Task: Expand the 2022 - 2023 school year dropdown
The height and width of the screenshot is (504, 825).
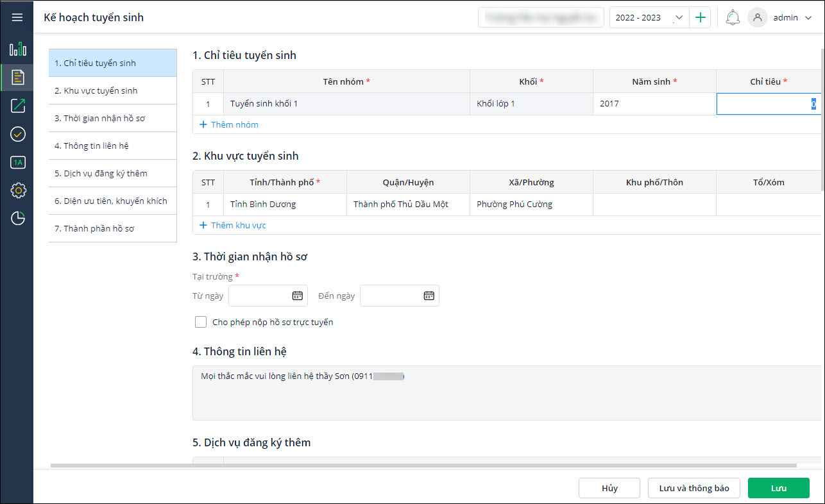Action: pyautogui.click(x=679, y=17)
